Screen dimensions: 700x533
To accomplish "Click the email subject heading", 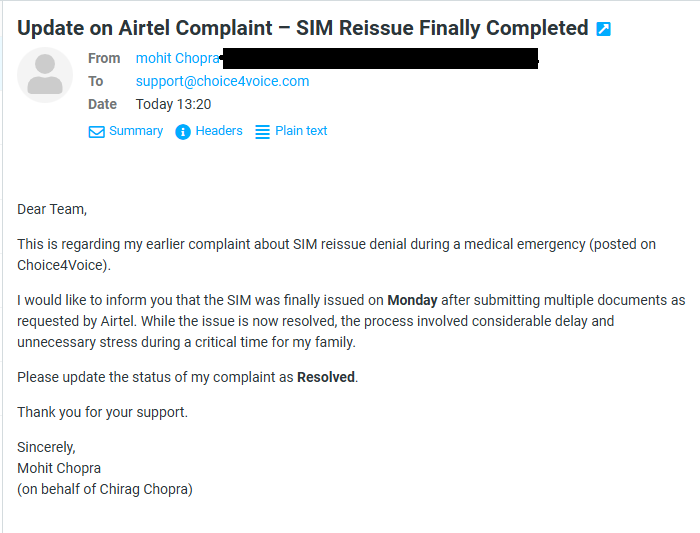I will click(x=302, y=28).
